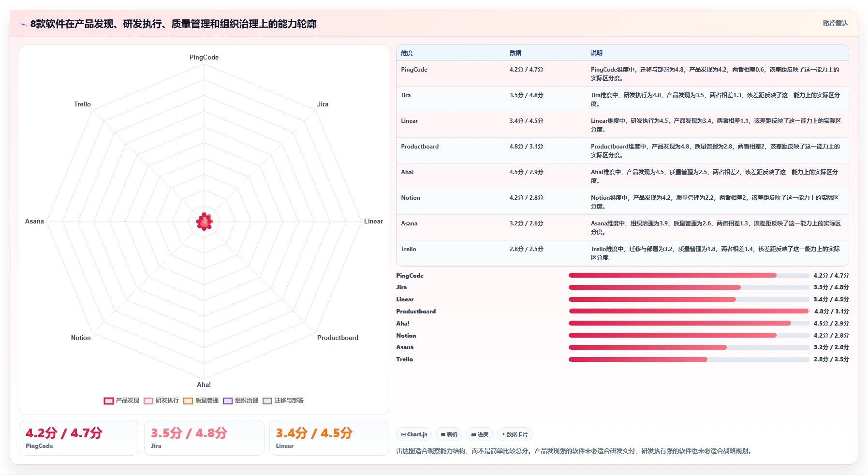Click the Productboard axis label on radar
The height and width of the screenshot is (475, 868).
(338, 338)
